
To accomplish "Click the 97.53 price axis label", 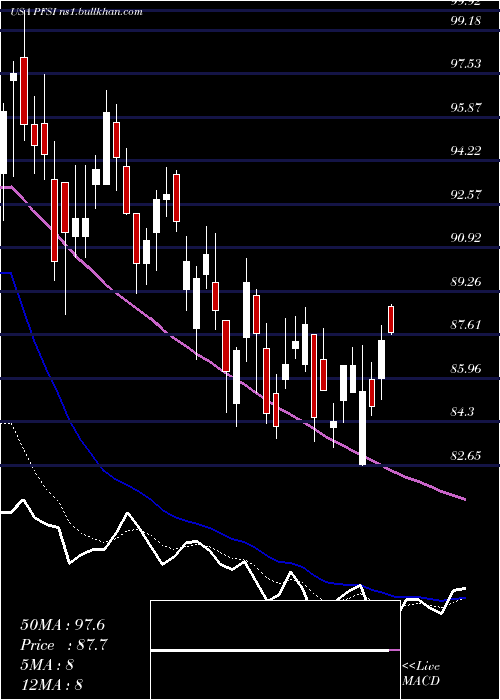I will click(466, 63).
